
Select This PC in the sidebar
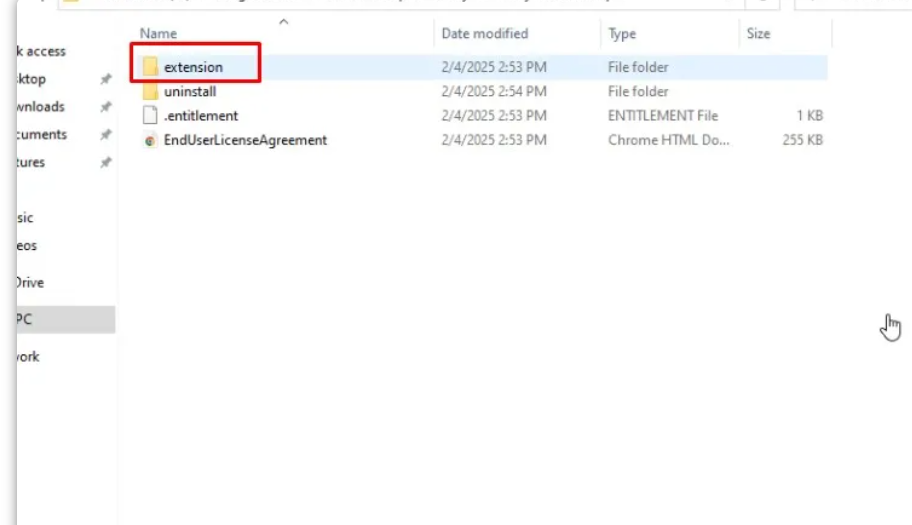coord(24,319)
